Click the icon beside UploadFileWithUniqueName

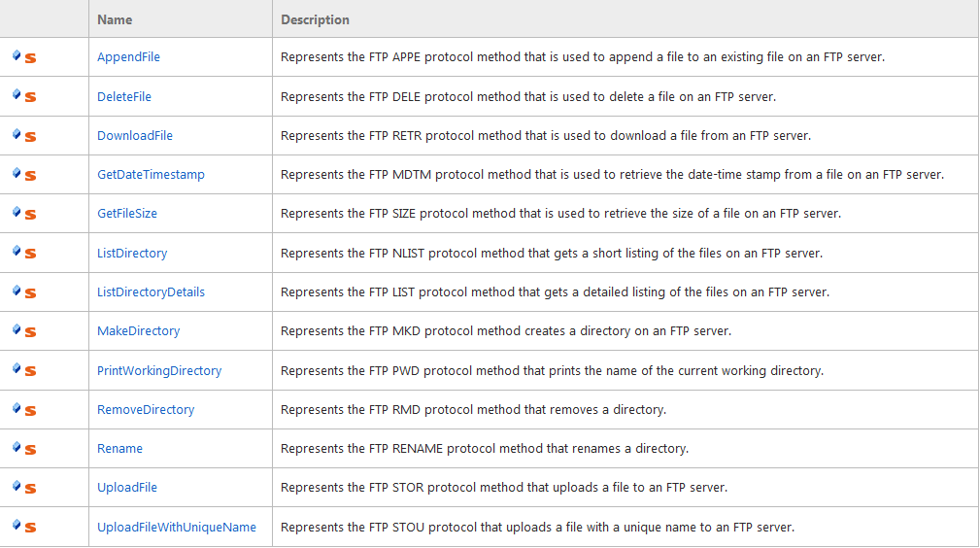tap(24, 528)
